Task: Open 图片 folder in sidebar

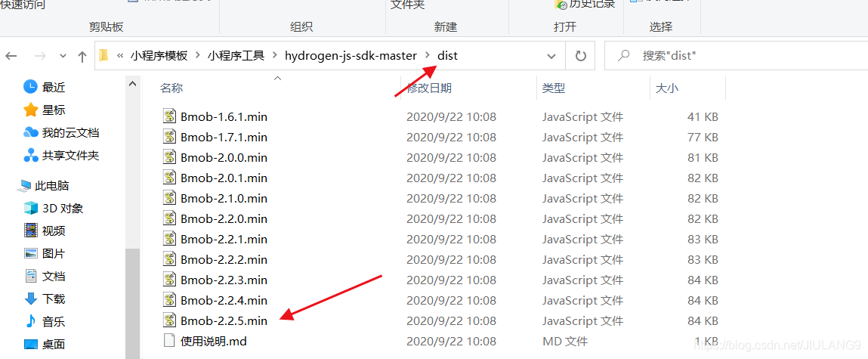Action: tap(54, 254)
